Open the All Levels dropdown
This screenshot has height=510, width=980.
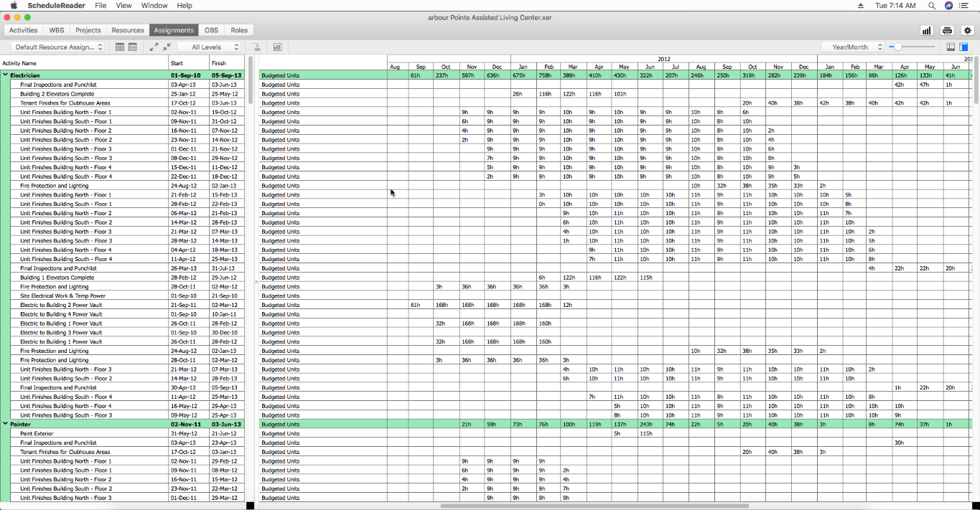click(x=210, y=47)
